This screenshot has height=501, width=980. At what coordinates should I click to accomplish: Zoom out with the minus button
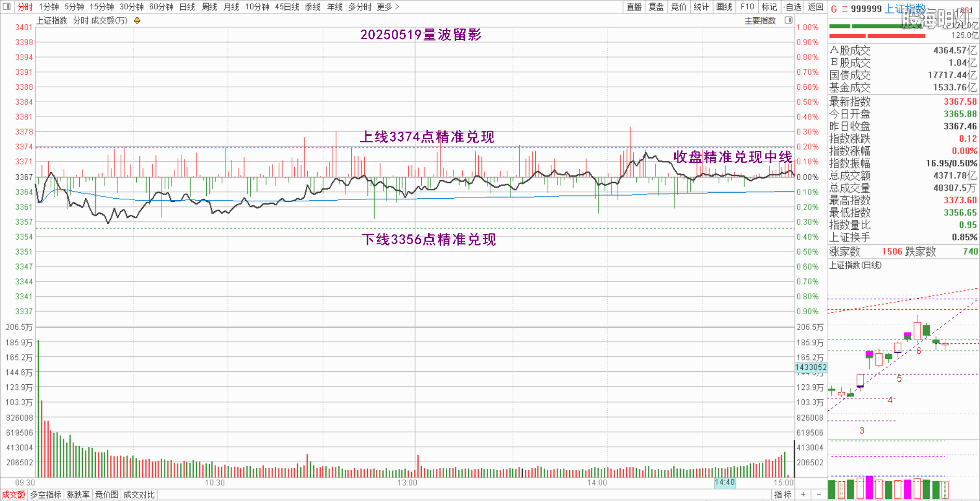(819, 495)
